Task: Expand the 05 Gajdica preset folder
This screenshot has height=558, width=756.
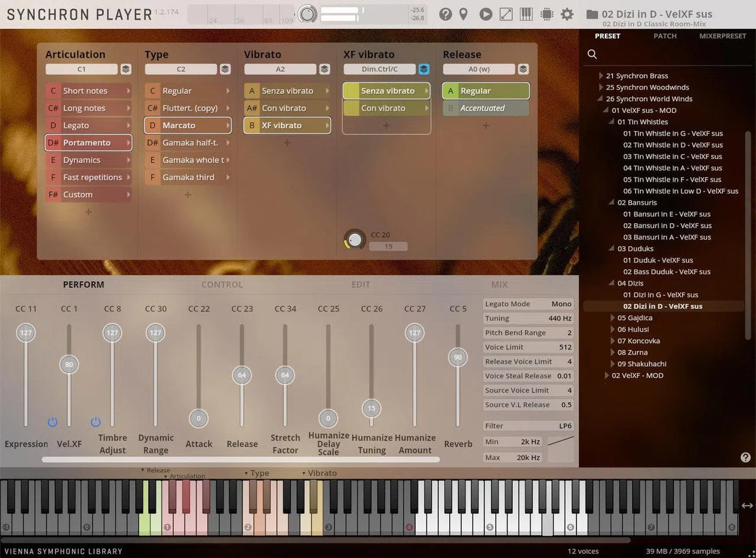Action: (612, 318)
